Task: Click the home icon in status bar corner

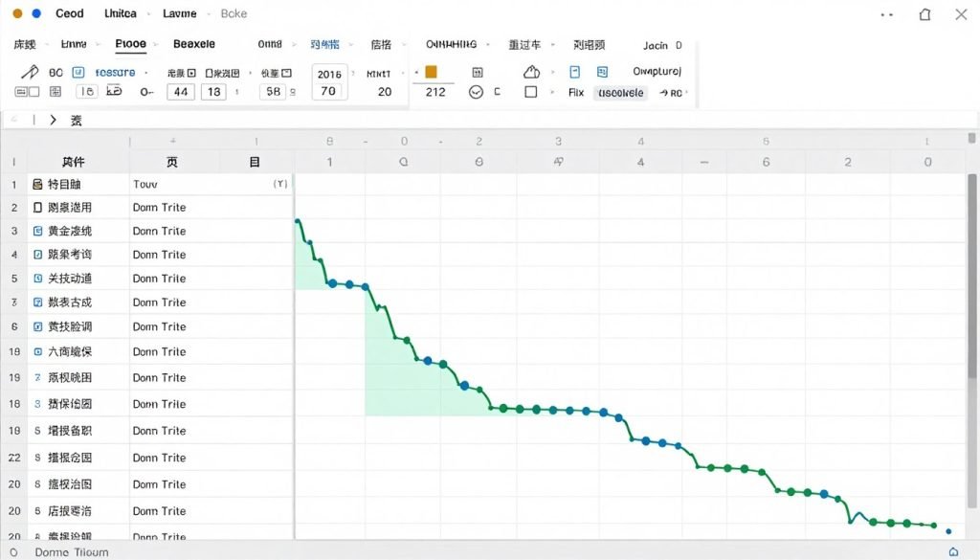Action: (x=953, y=551)
